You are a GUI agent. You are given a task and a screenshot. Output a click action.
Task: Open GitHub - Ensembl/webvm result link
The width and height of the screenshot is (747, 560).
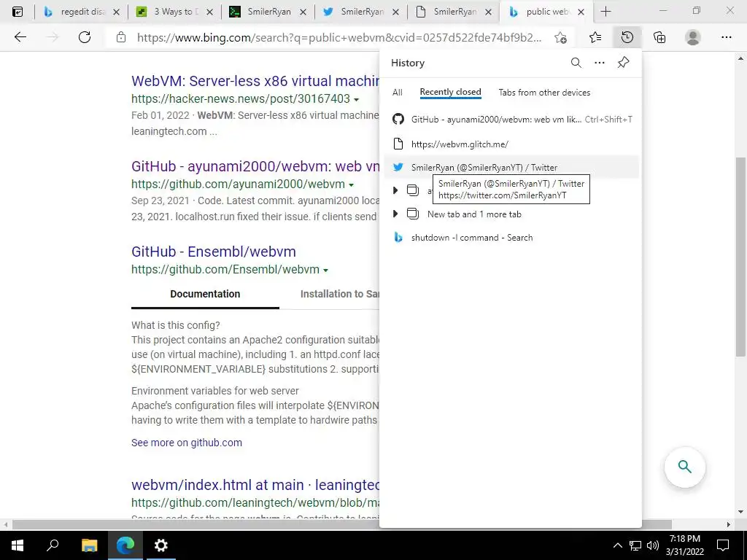[214, 252]
